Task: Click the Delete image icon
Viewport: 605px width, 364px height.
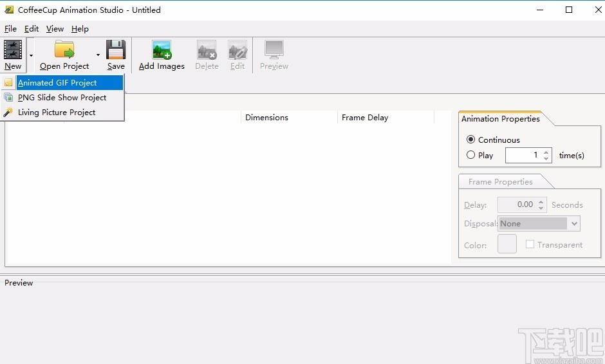Action: click(x=207, y=50)
